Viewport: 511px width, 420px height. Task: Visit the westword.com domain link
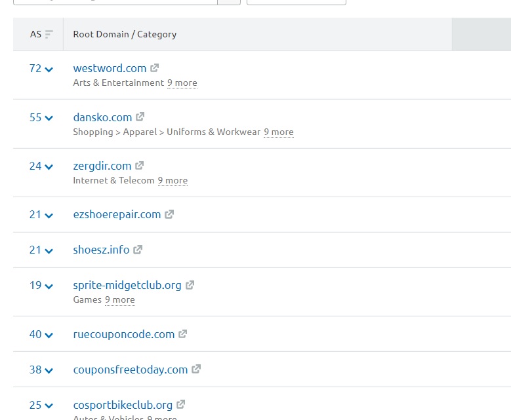pyautogui.click(x=110, y=68)
